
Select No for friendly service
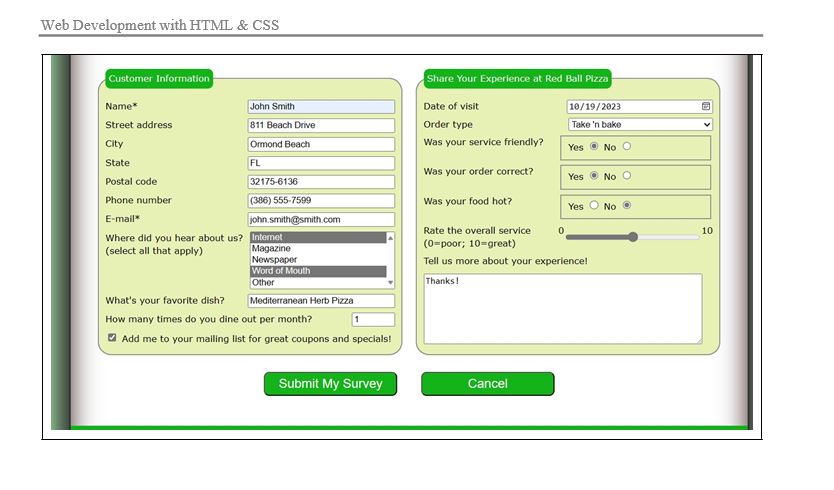(627, 146)
